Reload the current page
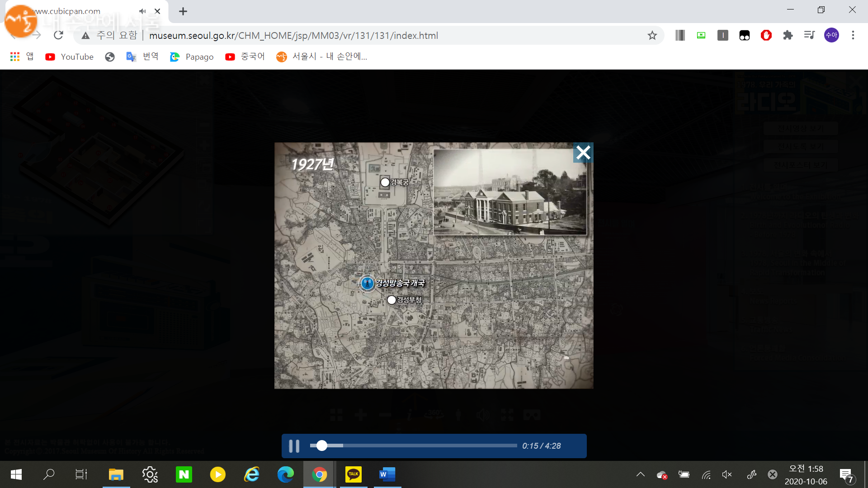Image resolution: width=868 pixels, height=488 pixels. pos(58,35)
